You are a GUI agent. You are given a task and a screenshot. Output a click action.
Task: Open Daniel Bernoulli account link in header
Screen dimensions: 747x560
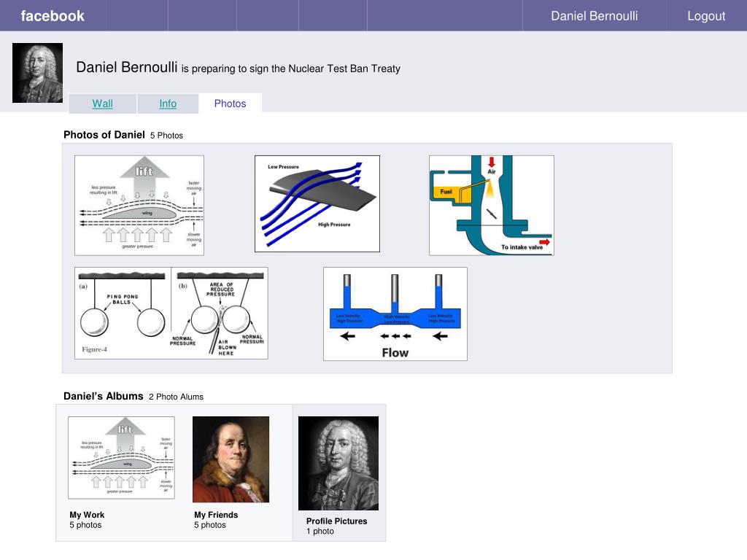coord(594,16)
